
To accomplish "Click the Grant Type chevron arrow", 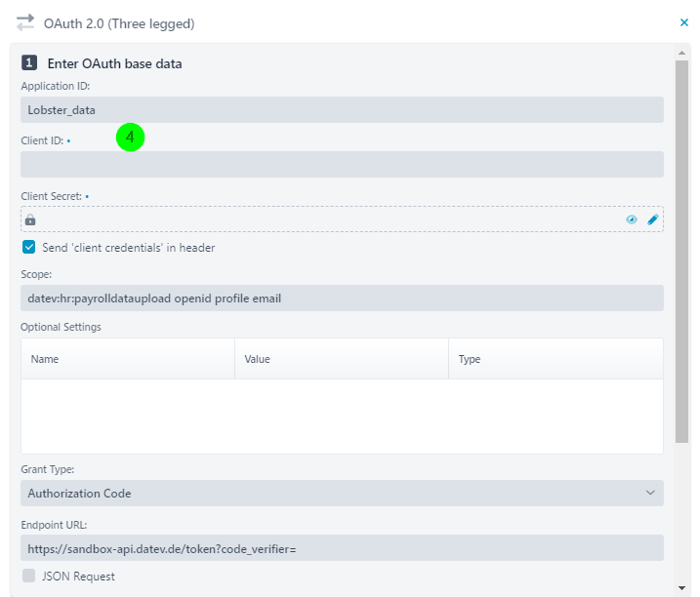I will pos(650,493).
